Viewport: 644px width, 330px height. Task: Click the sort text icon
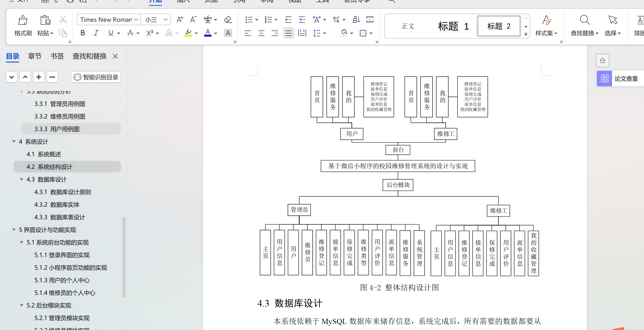(x=356, y=20)
